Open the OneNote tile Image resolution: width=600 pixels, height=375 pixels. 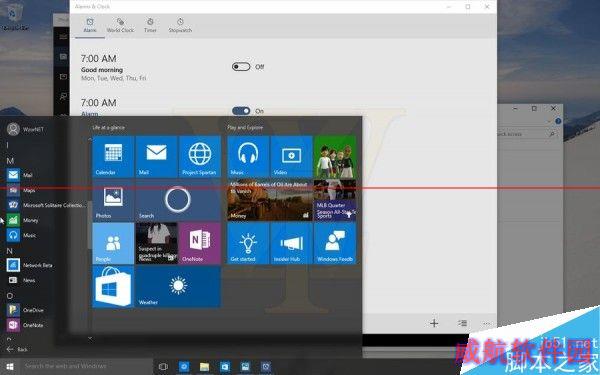(x=200, y=243)
